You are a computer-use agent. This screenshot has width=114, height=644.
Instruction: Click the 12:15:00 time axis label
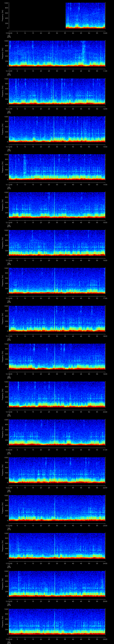[9, 260]
